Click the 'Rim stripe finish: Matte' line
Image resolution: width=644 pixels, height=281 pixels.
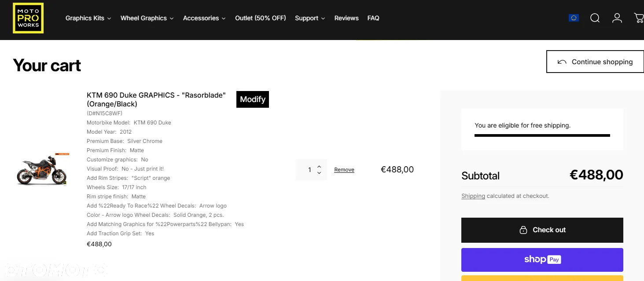[116, 197]
